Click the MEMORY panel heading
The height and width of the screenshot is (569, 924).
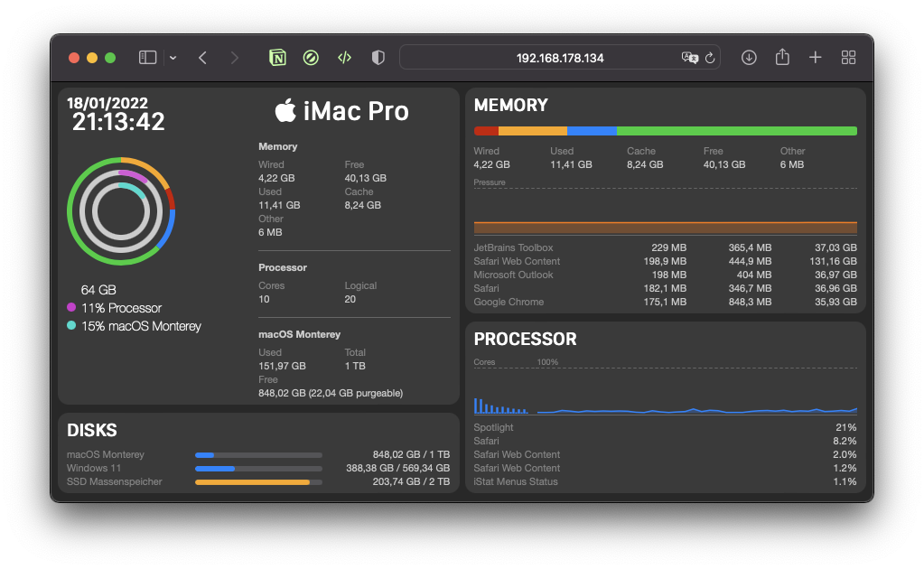pyautogui.click(x=511, y=105)
